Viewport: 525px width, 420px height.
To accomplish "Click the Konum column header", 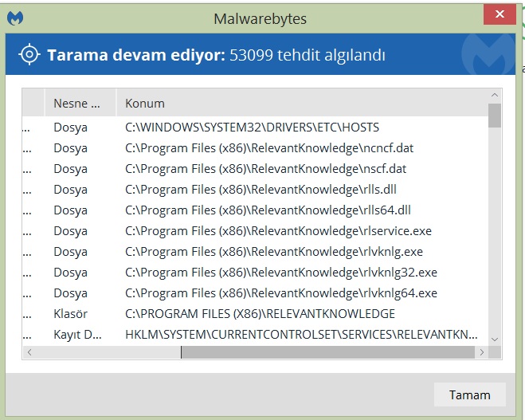I will pos(303,103).
